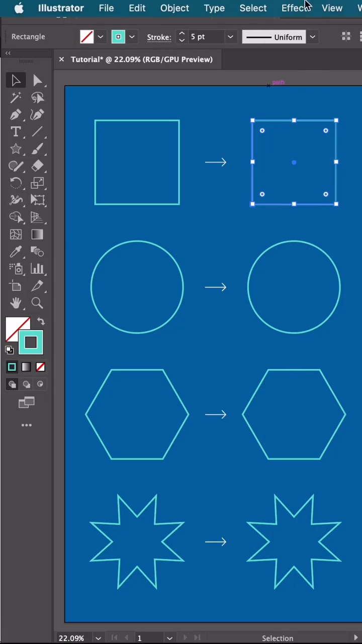Select the Artboard tool
The width and height of the screenshot is (362, 644).
point(16,286)
